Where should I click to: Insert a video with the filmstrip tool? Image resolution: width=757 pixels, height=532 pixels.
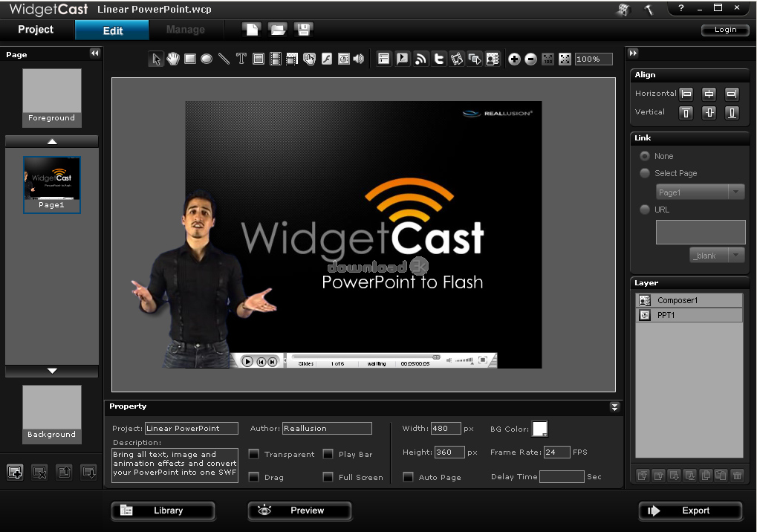click(275, 59)
